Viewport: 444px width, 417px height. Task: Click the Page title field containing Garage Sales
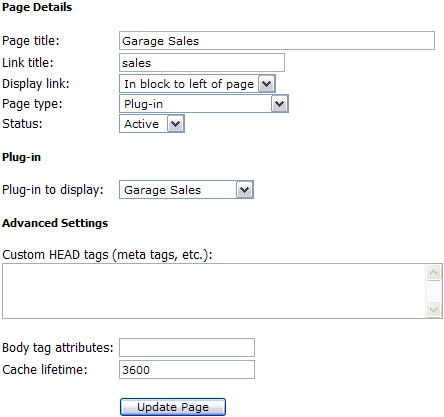(277, 41)
